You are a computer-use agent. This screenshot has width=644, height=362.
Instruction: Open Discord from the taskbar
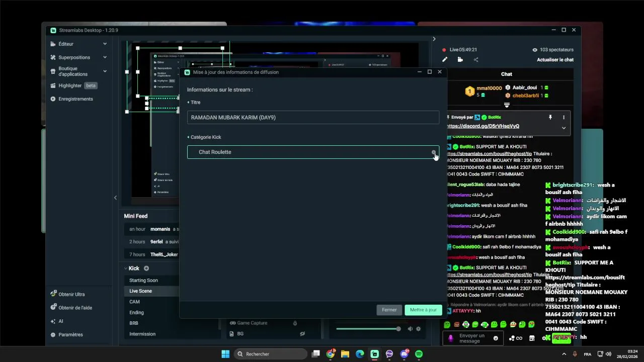tap(405, 354)
